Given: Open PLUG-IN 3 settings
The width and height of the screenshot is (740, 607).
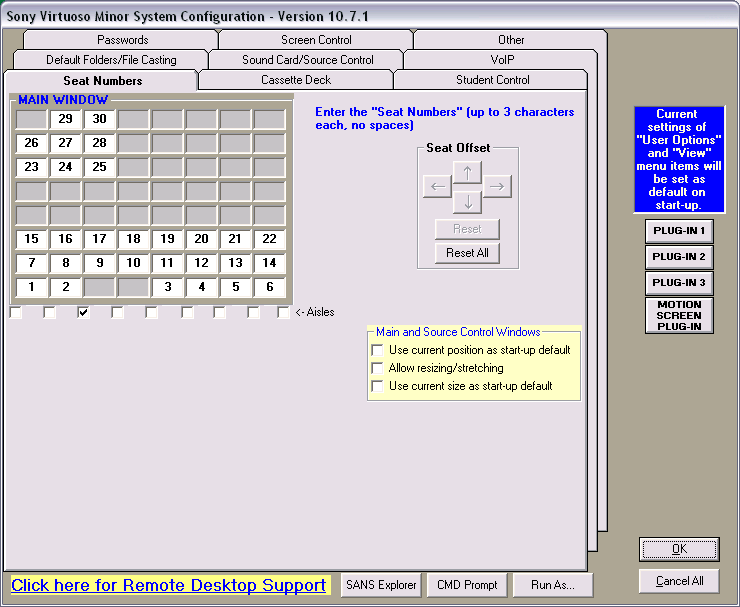Looking at the screenshot, I should (679, 283).
